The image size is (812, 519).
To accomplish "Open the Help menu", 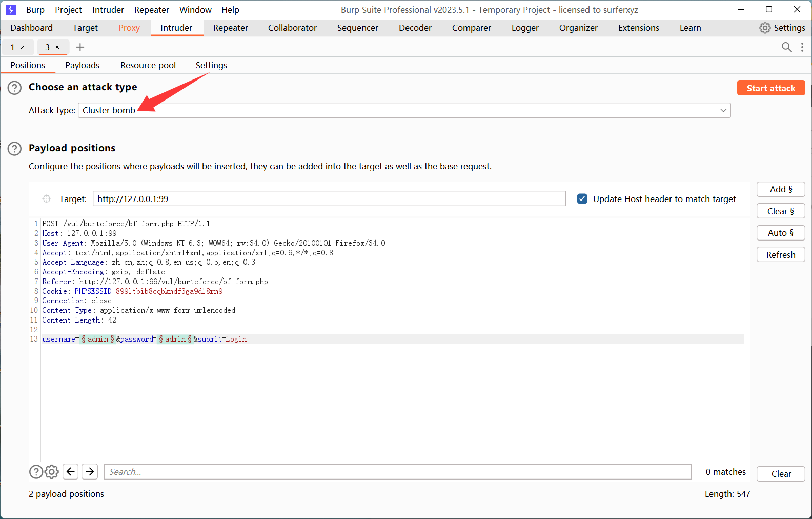I will (231, 10).
